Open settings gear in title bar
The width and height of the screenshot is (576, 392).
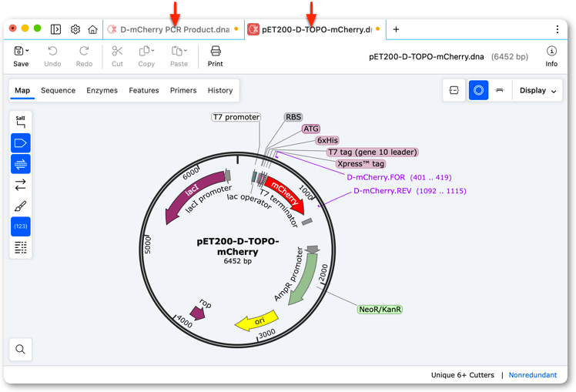point(75,29)
